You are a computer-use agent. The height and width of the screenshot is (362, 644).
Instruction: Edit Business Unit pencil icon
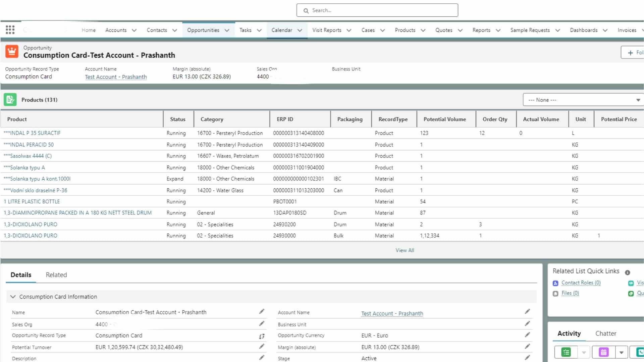[x=527, y=324]
